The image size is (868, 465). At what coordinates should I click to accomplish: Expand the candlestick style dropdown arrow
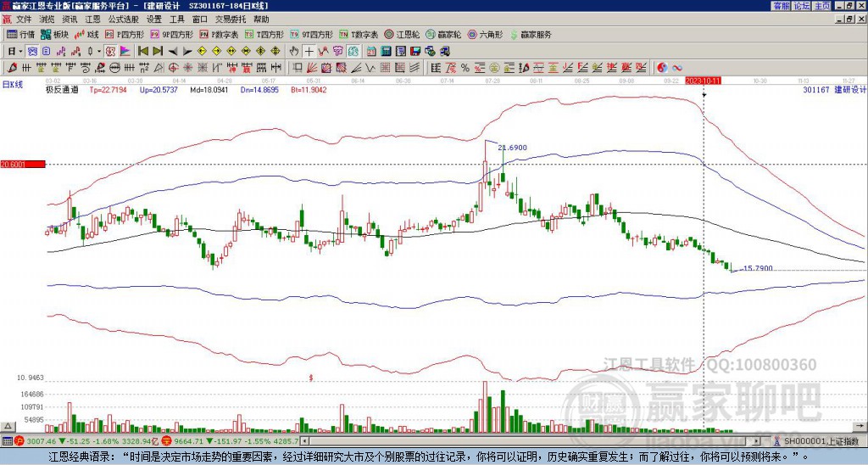click(x=99, y=52)
